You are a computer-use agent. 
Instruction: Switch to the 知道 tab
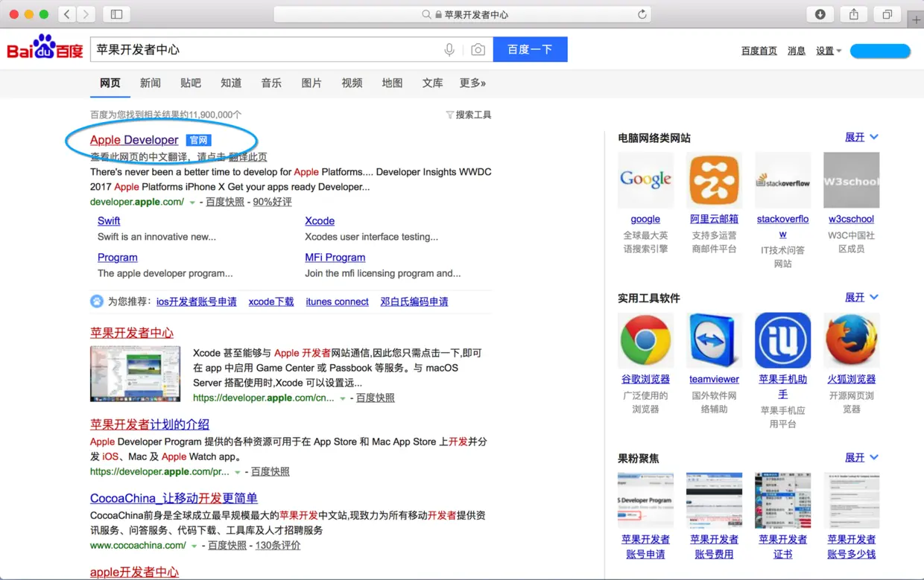click(231, 83)
